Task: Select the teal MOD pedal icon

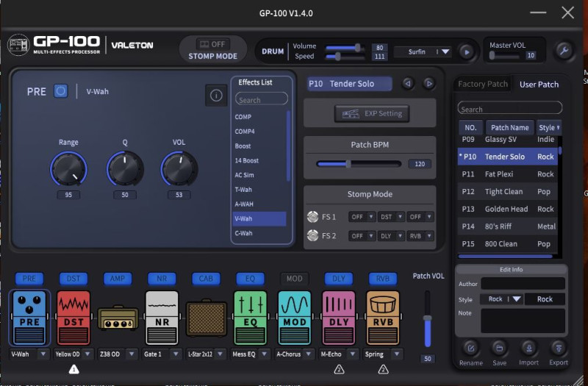Action: pos(295,318)
